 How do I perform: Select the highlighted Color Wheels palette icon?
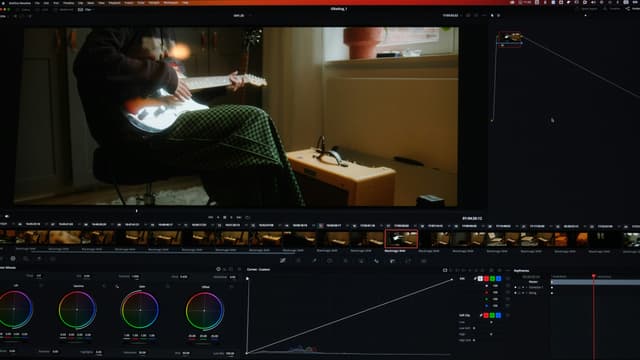(x=13, y=258)
